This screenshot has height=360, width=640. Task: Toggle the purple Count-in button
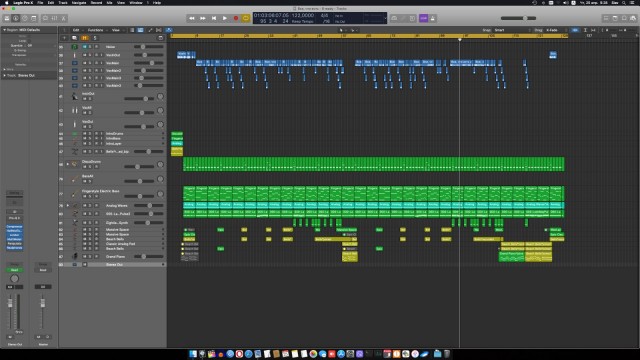click(423, 18)
